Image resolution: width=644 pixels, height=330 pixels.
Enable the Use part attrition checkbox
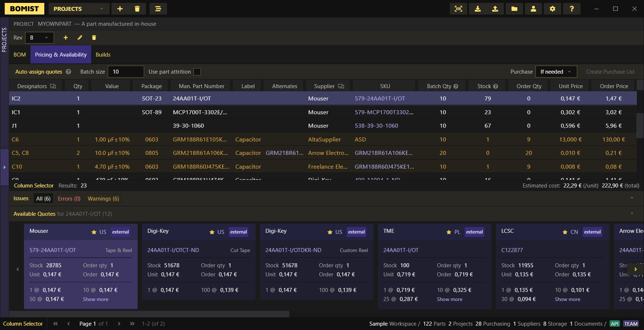(197, 71)
